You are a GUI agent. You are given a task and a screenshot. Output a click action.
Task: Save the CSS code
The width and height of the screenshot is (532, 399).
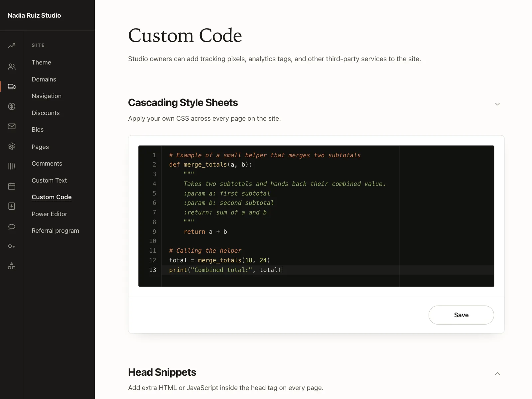[461, 315]
